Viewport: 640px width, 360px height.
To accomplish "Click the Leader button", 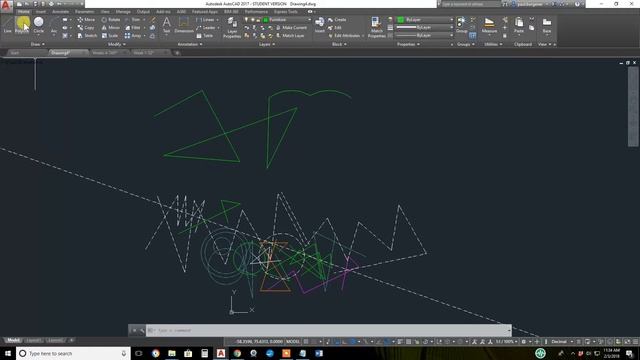I will pyautogui.click(x=206, y=27).
